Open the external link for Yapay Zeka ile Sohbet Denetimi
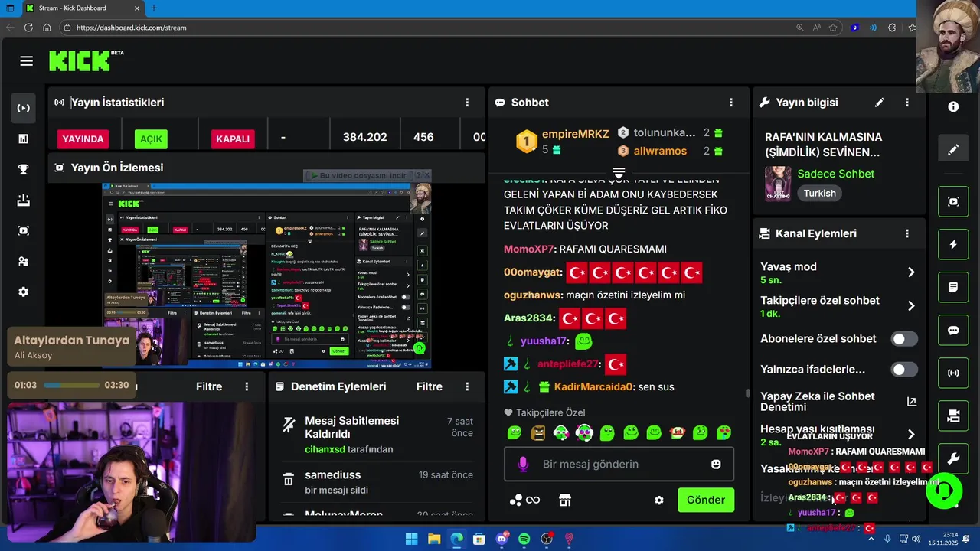Screen dimensions: 980x551 click(x=911, y=402)
